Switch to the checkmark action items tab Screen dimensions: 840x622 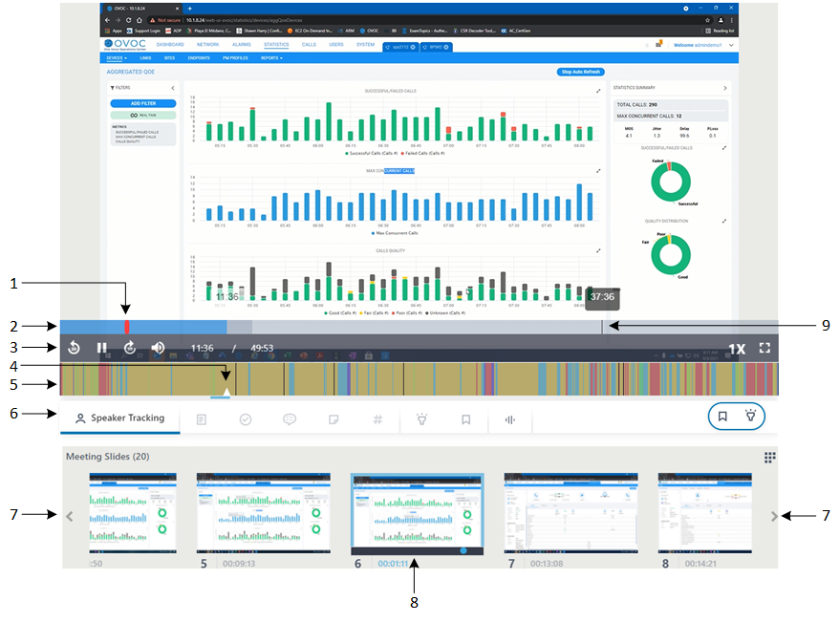(246, 418)
